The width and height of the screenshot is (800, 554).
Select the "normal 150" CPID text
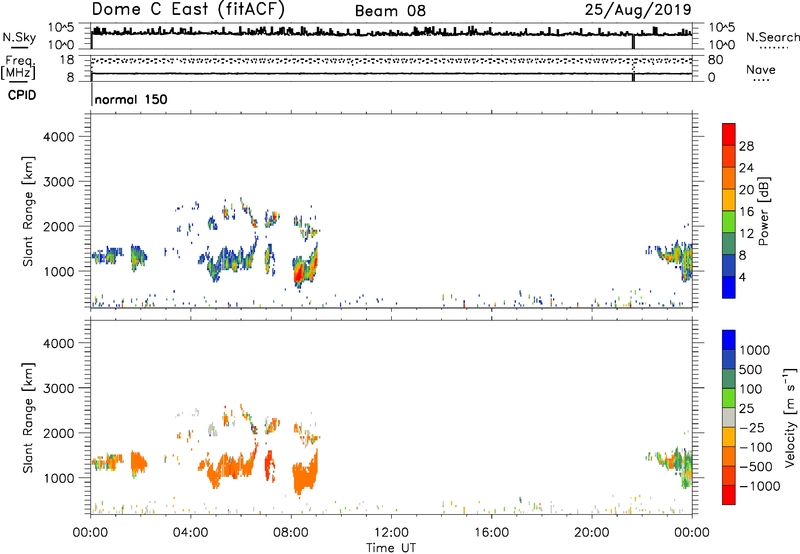pos(131,99)
